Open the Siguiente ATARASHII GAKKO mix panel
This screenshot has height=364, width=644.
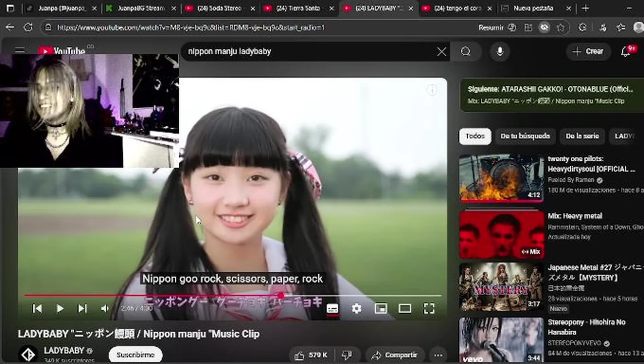(x=552, y=95)
